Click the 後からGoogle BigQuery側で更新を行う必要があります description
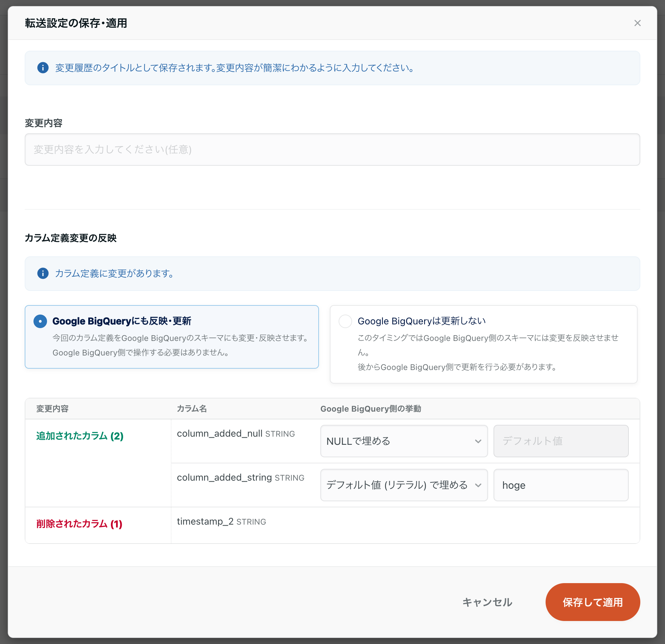This screenshot has width=665, height=644. coord(457,367)
